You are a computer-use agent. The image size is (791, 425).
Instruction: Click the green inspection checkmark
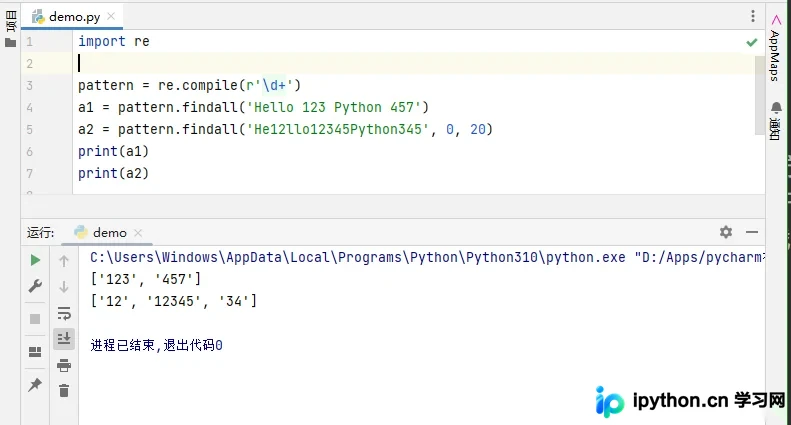pyautogui.click(x=752, y=42)
